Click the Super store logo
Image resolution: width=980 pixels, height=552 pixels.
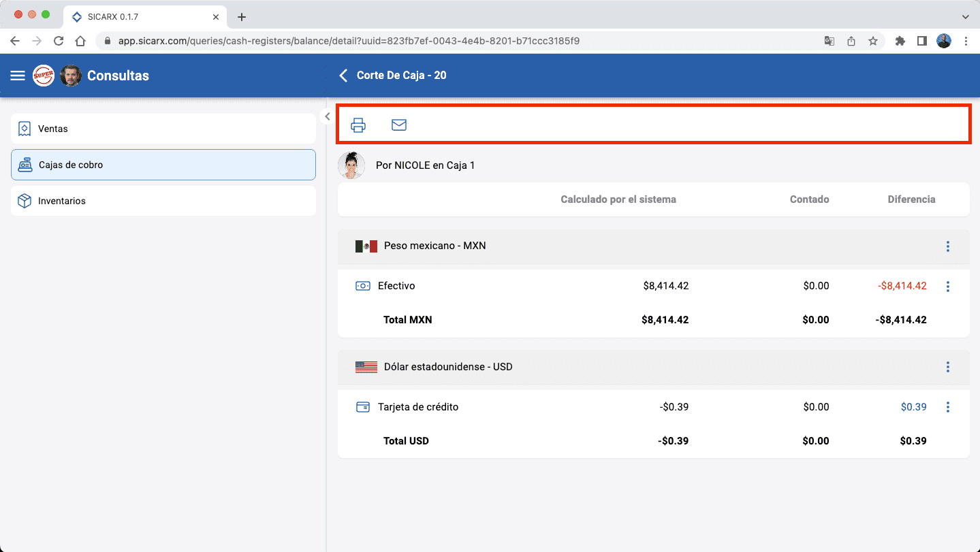[44, 76]
